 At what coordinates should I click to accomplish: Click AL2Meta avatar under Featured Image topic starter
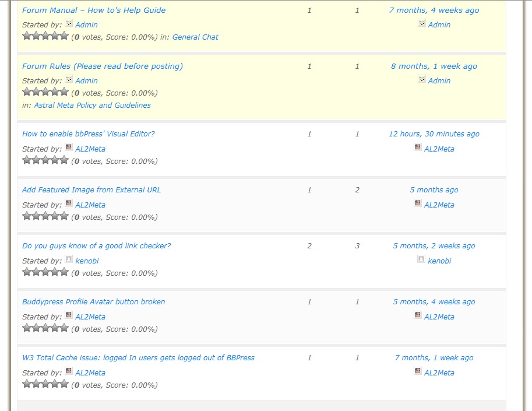[69, 203]
